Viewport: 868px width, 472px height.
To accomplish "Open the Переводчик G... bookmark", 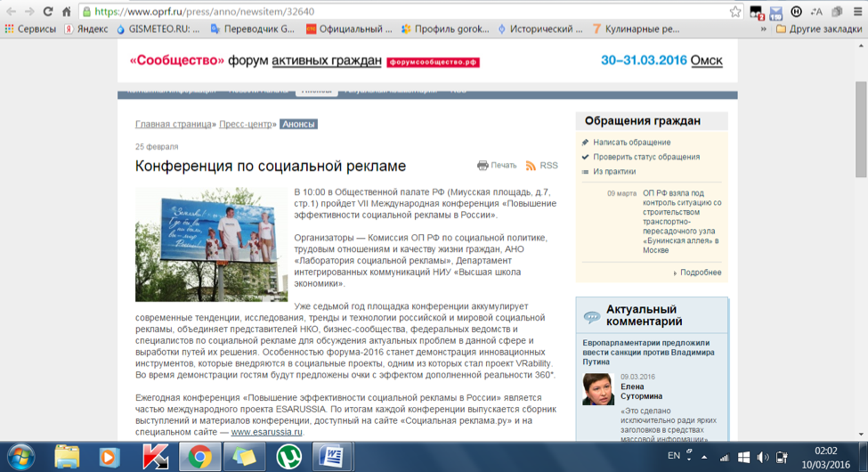I will tap(253, 28).
